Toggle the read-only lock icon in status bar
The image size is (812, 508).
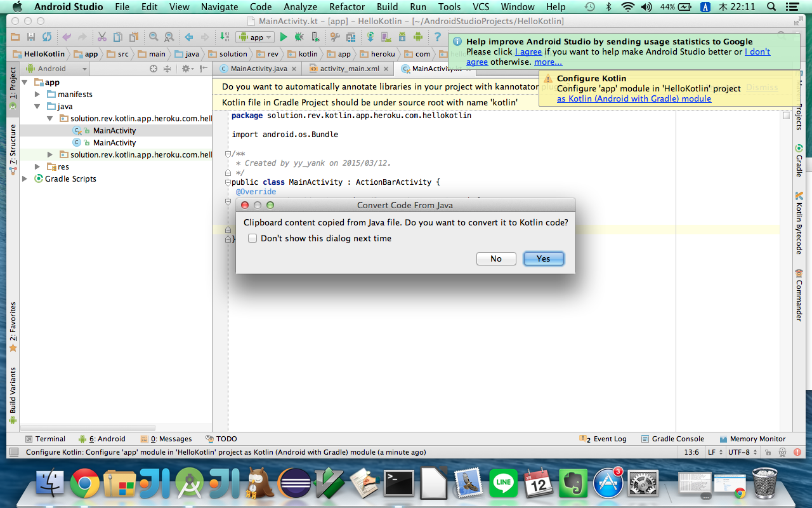768,453
